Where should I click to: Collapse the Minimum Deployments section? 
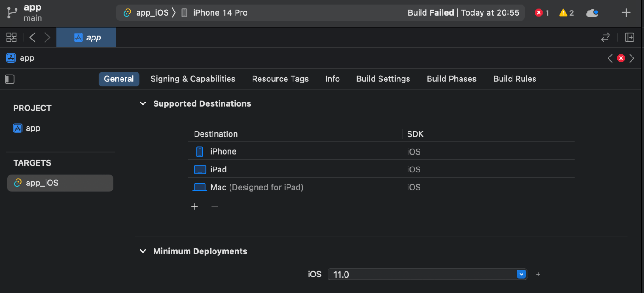143,252
